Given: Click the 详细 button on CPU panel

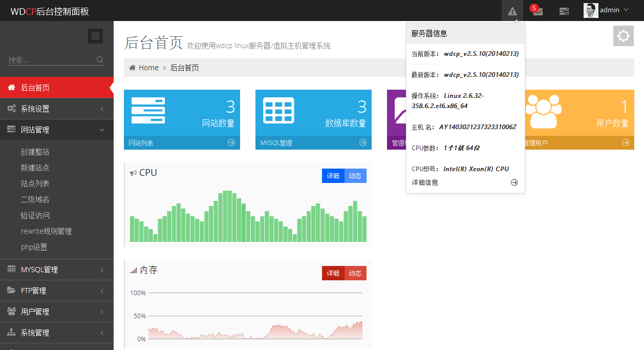Looking at the screenshot, I should pyautogui.click(x=333, y=176).
